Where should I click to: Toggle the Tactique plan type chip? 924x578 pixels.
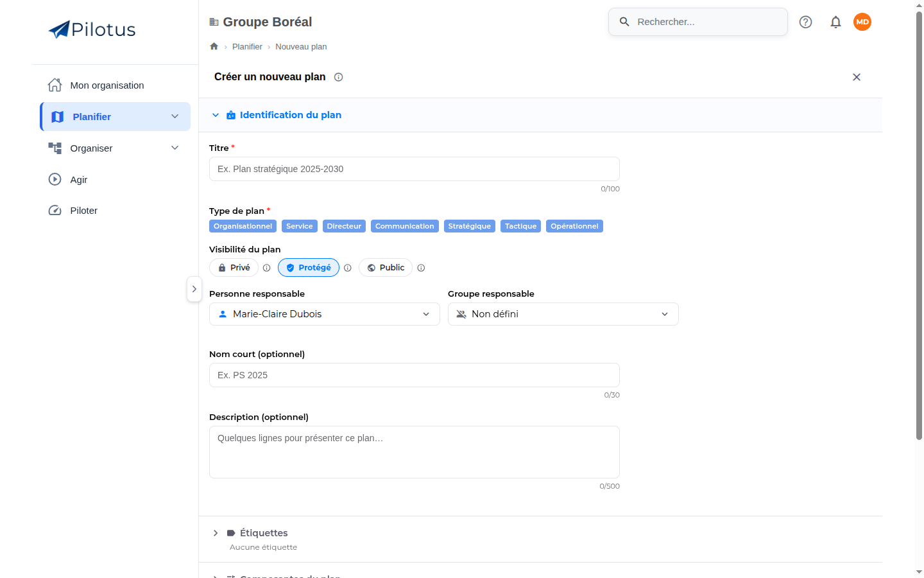[x=520, y=226]
